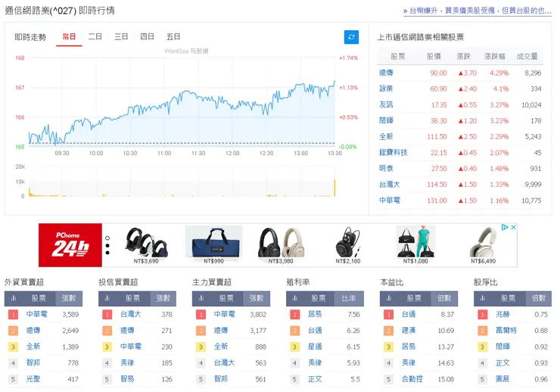Select the 當日 chart tab

[69, 37]
